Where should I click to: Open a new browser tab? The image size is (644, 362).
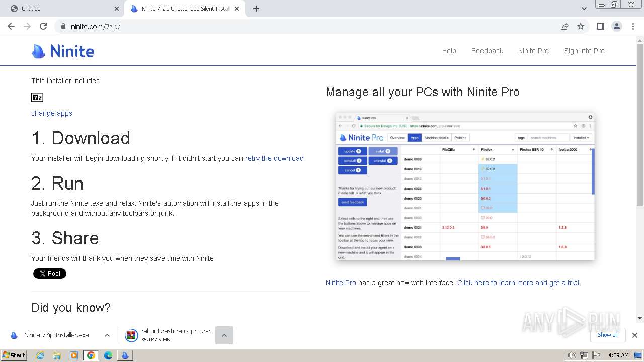(256, 9)
